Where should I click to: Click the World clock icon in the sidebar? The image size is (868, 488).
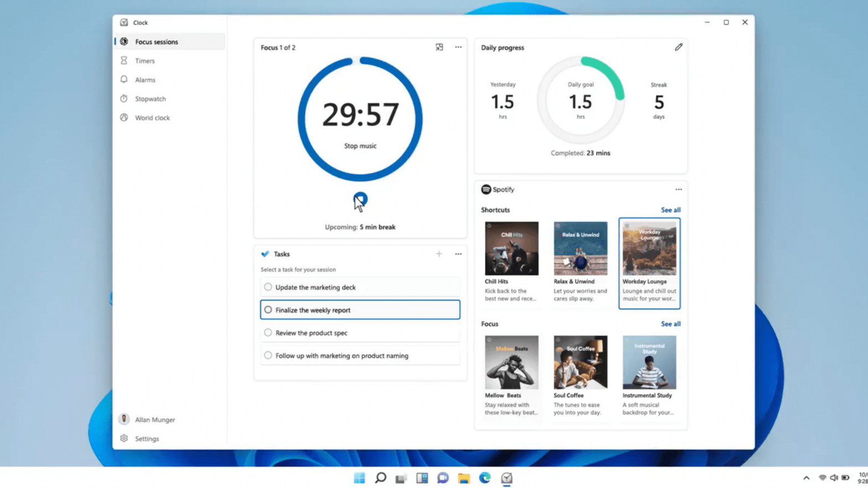(x=124, y=118)
